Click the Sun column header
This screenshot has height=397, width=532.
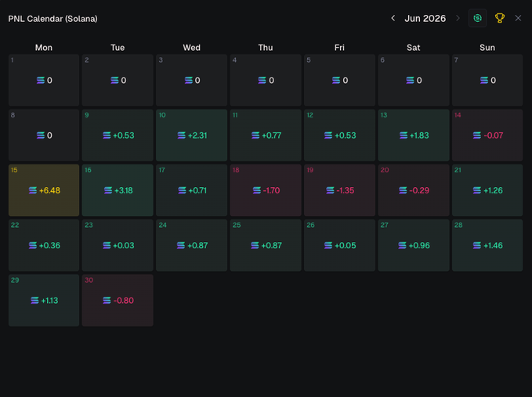pos(487,48)
